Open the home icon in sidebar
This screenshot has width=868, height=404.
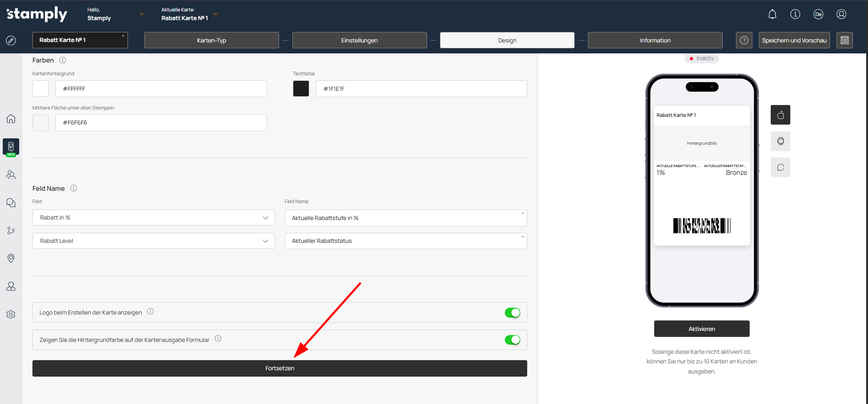[11, 119]
